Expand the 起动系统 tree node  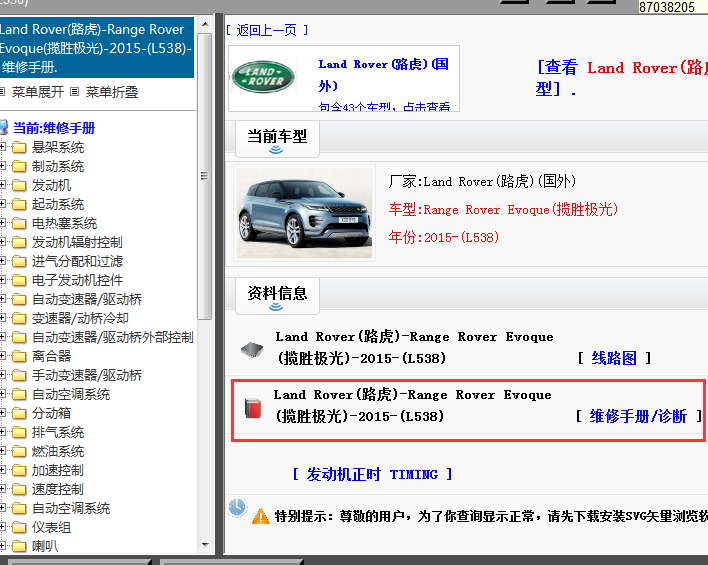point(2,204)
